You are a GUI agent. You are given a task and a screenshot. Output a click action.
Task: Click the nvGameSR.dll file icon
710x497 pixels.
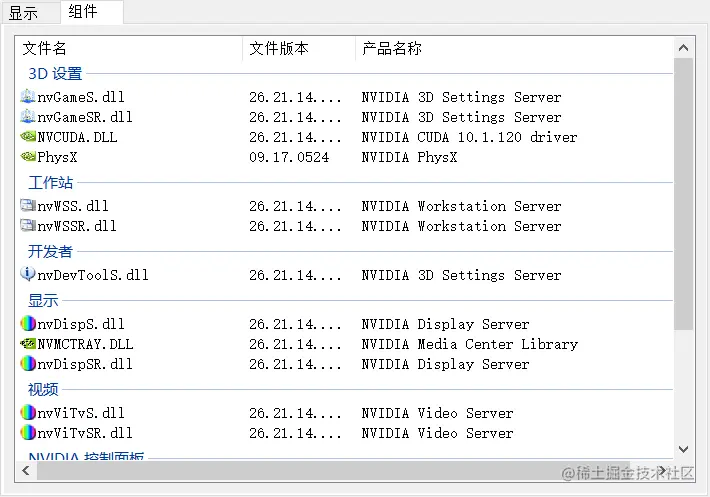click(28, 116)
